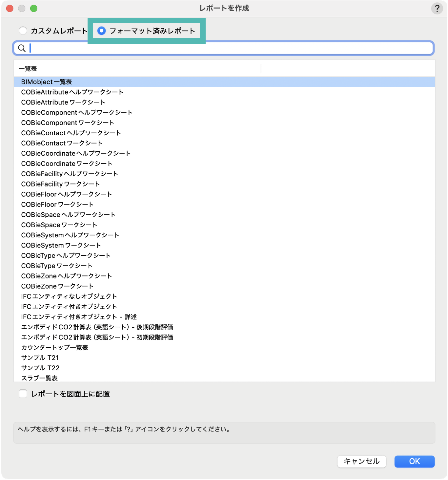Pick サンプル T22 report
The width and height of the screenshot is (448, 480).
(x=40, y=368)
